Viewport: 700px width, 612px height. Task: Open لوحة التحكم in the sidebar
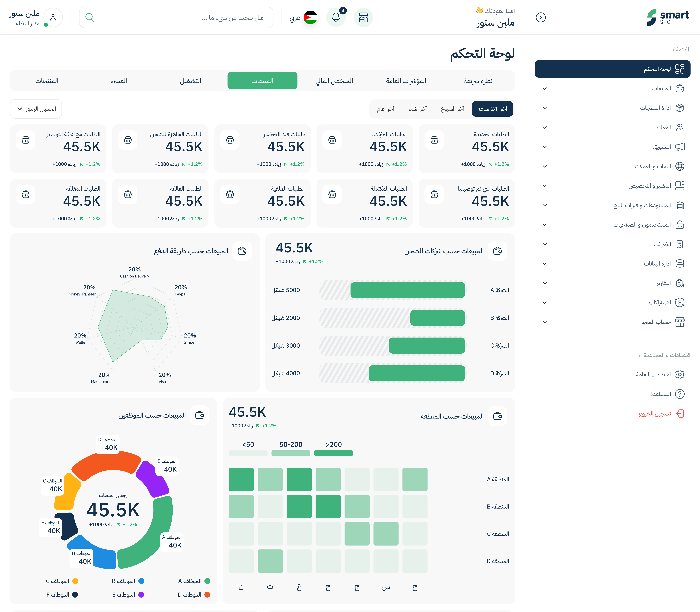pos(613,69)
